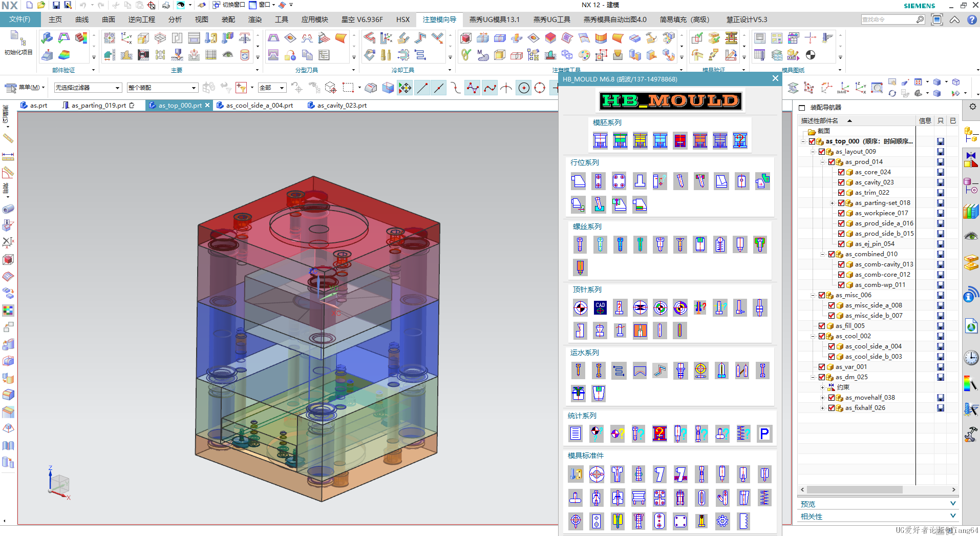The image size is (980, 536).
Task: Switch to the 主页 ribbon tab
Action: (x=55, y=19)
